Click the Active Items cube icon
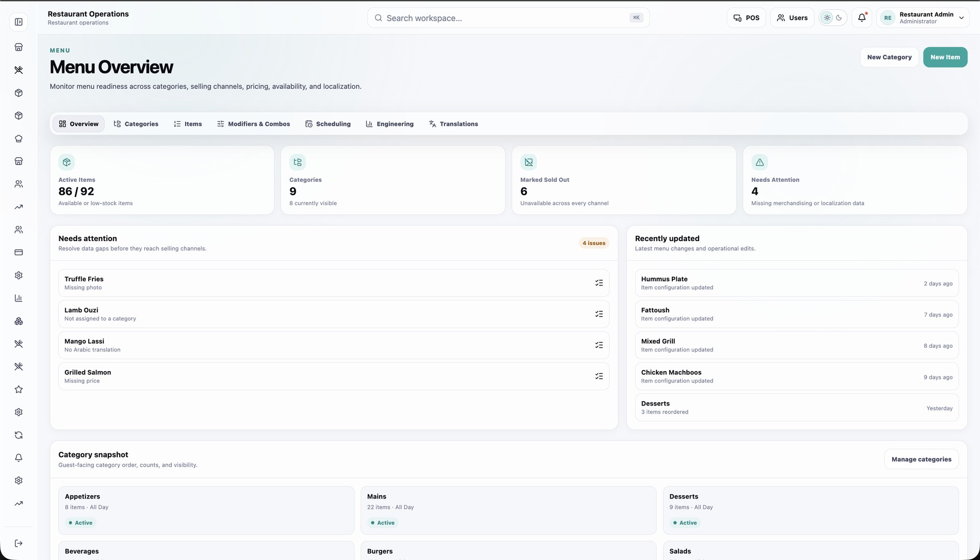 (66, 162)
